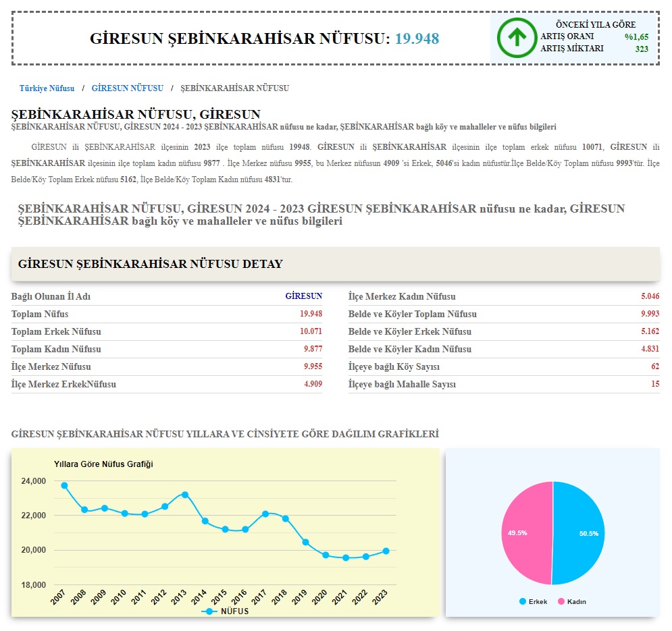Click the blue 50.5% Erkek pie slice
The image size is (672, 631).
tap(579, 533)
